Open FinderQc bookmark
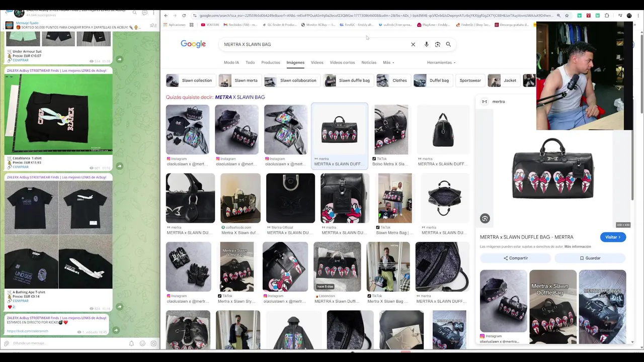This screenshot has width=644, height=362. coord(474,25)
